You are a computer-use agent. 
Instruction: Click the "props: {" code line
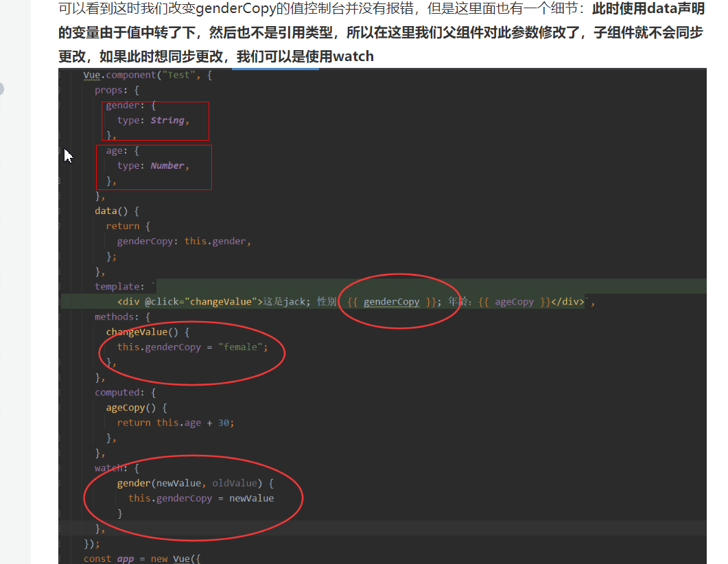pyautogui.click(x=117, y=90)
